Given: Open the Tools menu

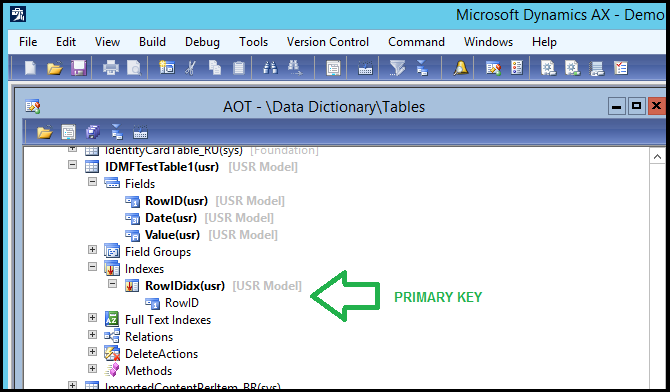Looking at the screenshot, I should tap(253, 42).
